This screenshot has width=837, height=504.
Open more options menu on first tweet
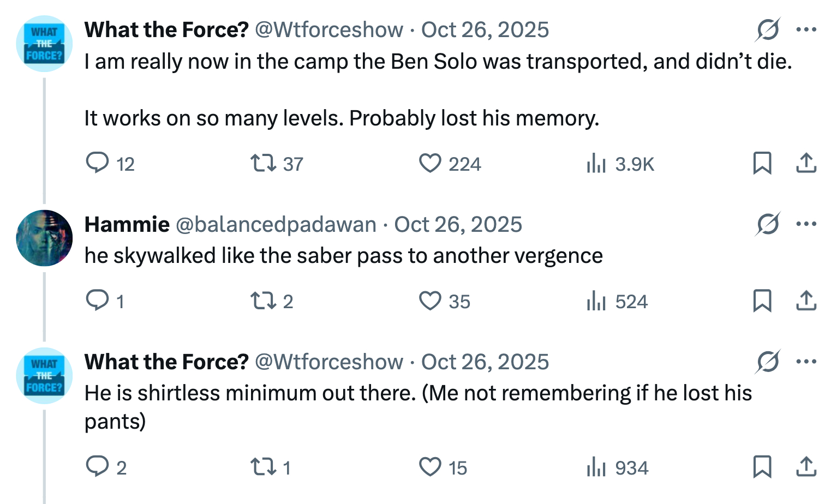[806, 29]
